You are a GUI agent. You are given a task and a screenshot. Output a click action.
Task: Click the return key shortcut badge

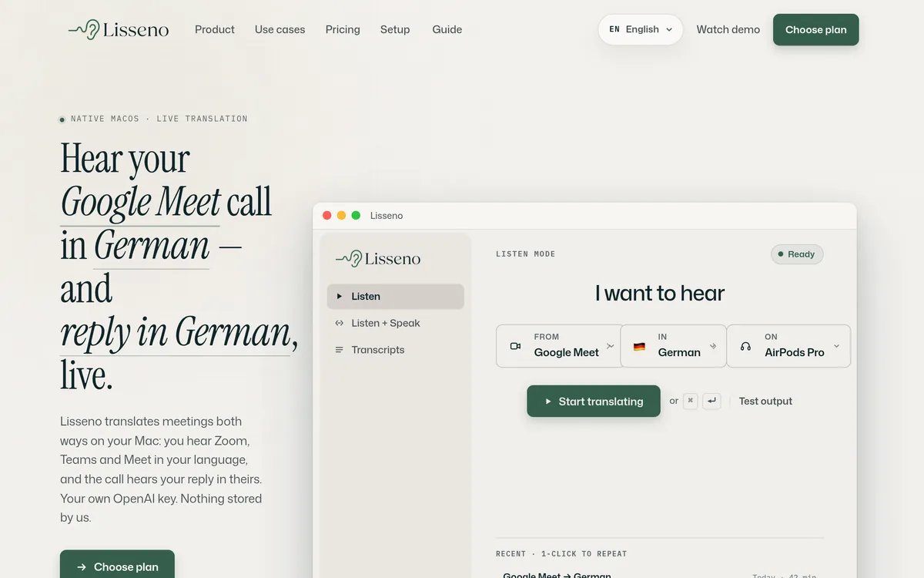(711, 401)
